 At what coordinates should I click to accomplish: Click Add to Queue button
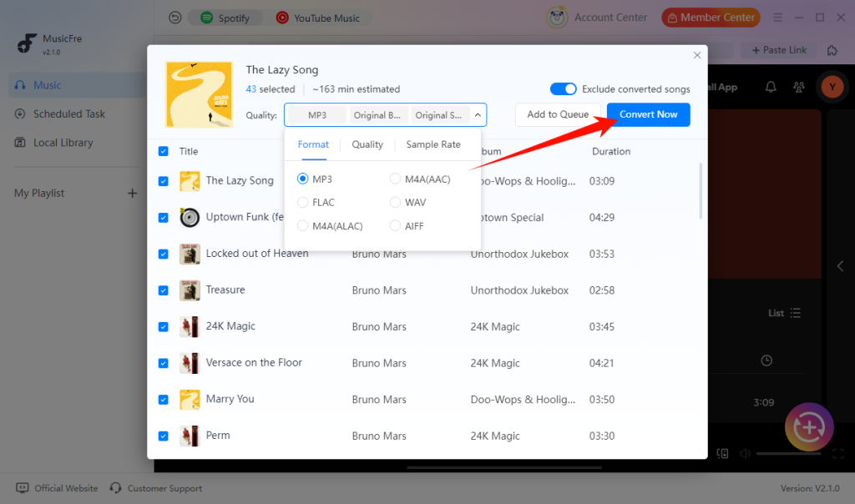pos(557,114)
